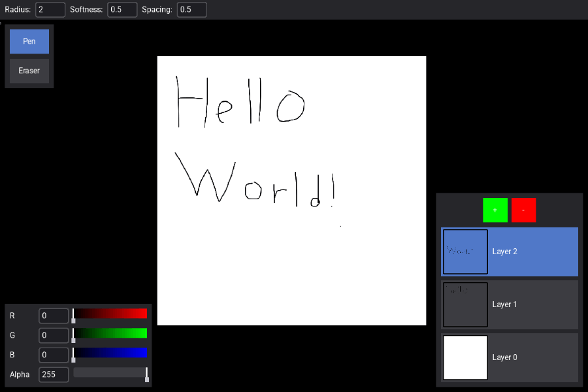
Task: Click the B value input field
Action: point(54,355)
